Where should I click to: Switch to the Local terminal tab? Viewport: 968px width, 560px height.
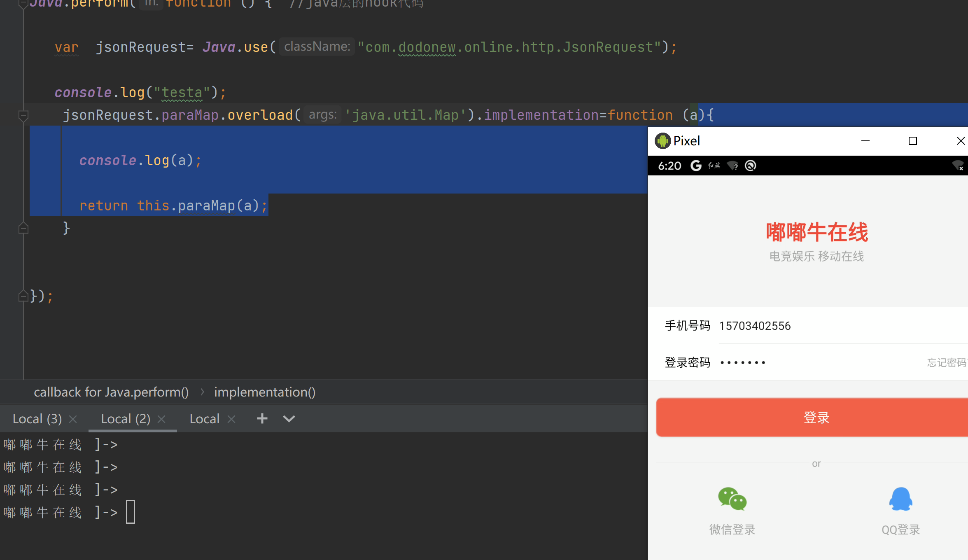click(x=205, y=419)
